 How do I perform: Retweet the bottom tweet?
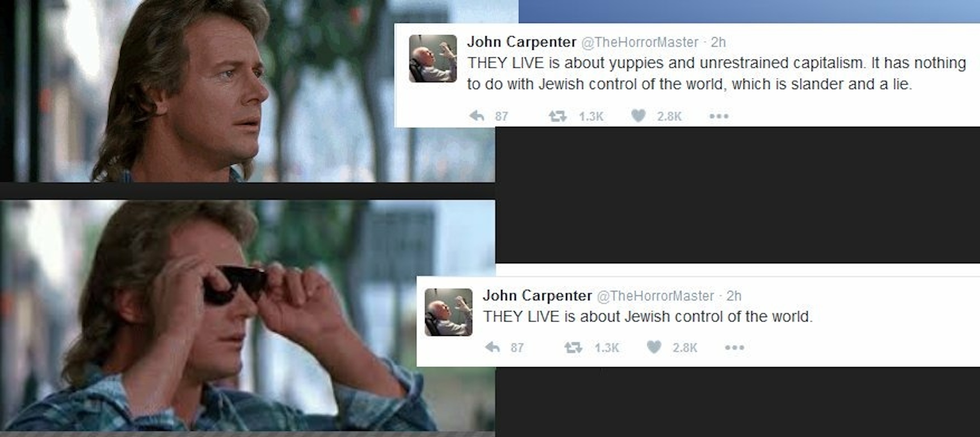coord(573,347)
